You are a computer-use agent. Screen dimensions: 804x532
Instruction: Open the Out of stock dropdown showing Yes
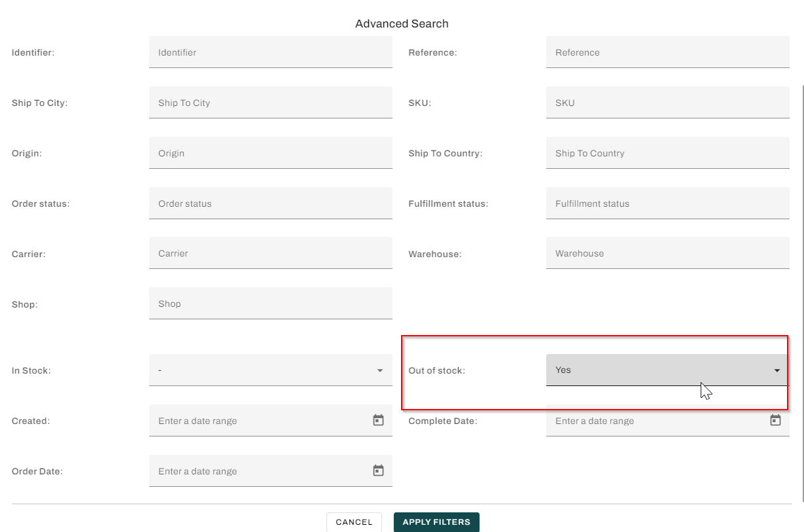[667, 370]
